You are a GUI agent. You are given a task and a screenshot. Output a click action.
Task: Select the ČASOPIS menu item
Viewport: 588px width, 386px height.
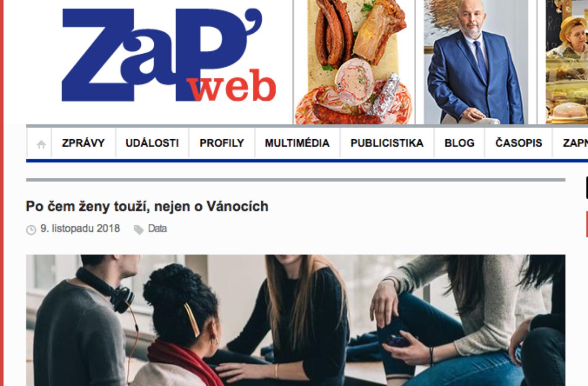tap(519, 143)
